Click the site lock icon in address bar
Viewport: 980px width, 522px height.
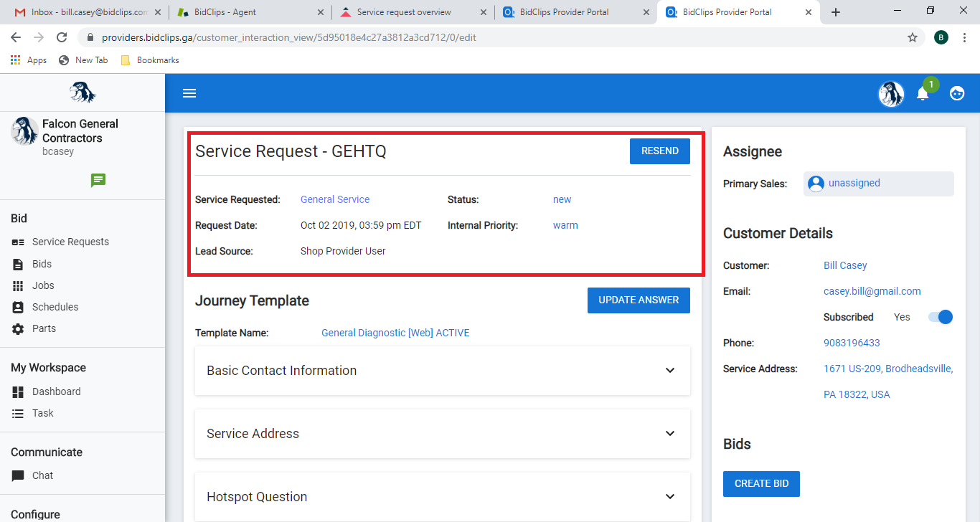[90, 37]
